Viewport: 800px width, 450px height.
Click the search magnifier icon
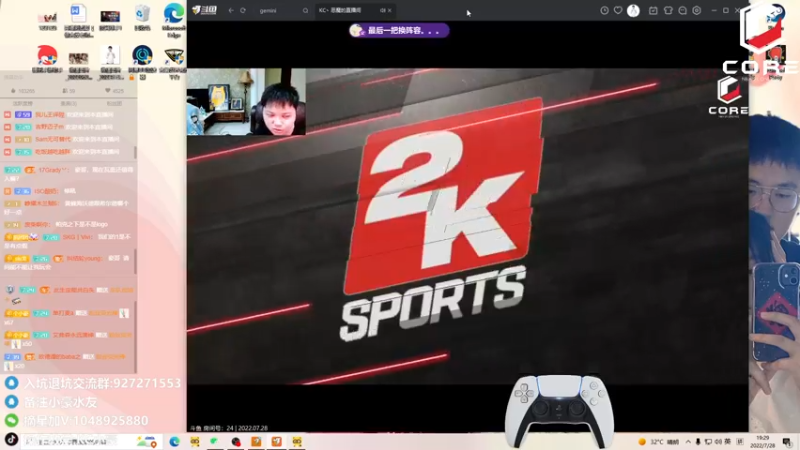click(305, 10)
